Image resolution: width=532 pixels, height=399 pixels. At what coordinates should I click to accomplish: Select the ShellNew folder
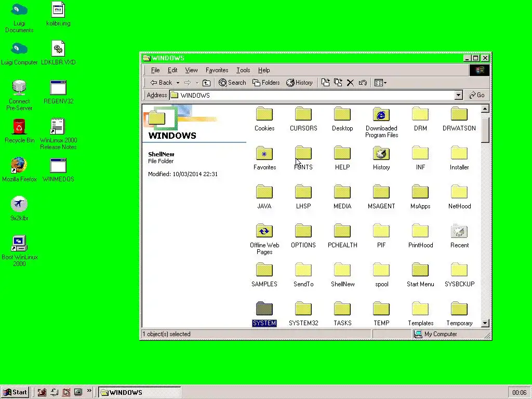[x=342, y=275]
